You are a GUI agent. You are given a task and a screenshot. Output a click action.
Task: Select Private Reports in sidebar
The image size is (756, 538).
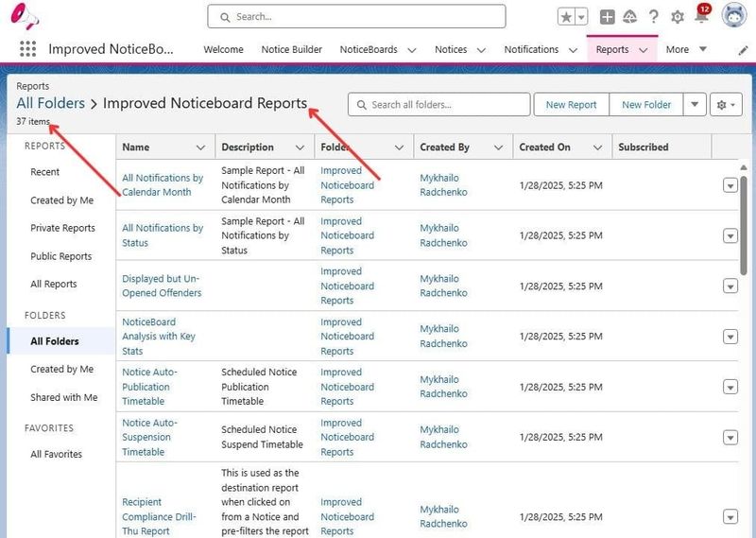(x=62, y=228)
